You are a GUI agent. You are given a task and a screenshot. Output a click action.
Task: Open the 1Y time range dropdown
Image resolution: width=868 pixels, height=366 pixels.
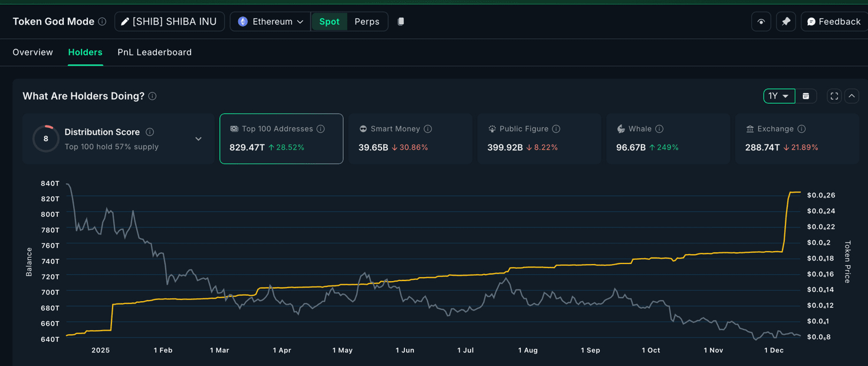778,96
